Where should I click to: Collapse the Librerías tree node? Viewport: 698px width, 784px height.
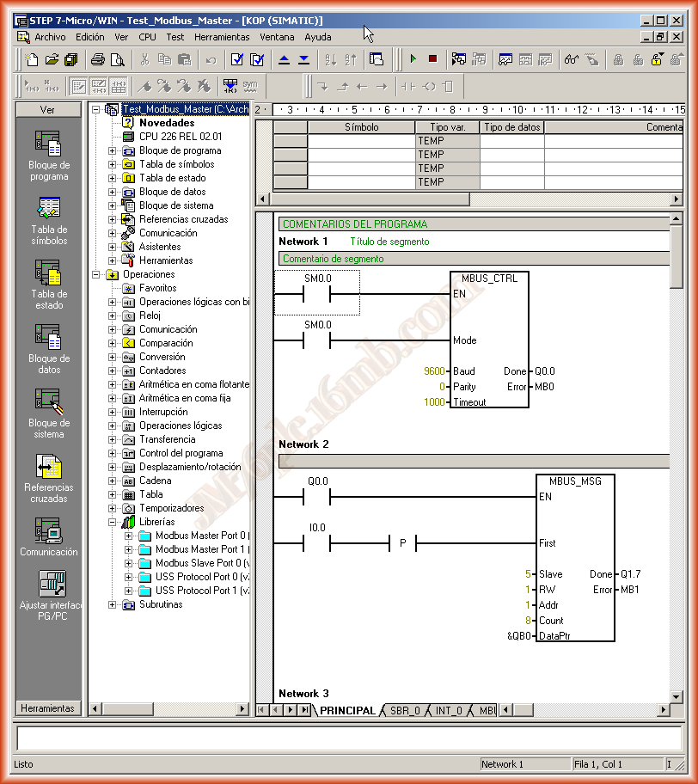point(113,522)
